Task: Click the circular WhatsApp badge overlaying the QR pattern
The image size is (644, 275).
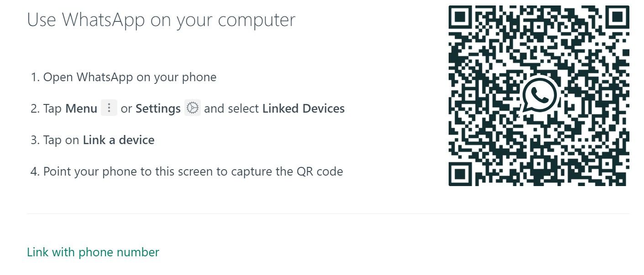Action: [x=540, y=95]
